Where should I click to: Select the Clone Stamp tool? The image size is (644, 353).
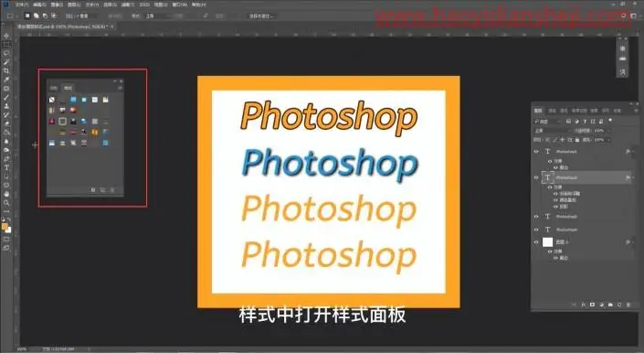click(6, 106)
